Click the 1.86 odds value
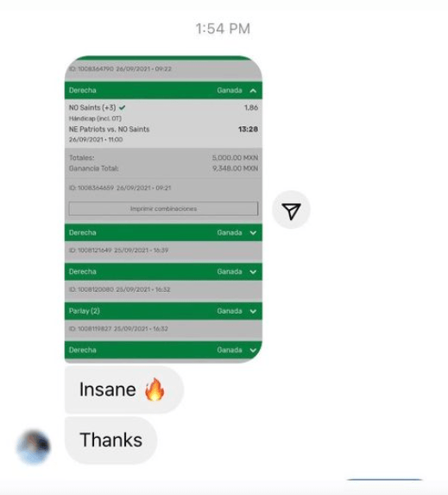This screenshot has height=495, width=448. point(251,108)
